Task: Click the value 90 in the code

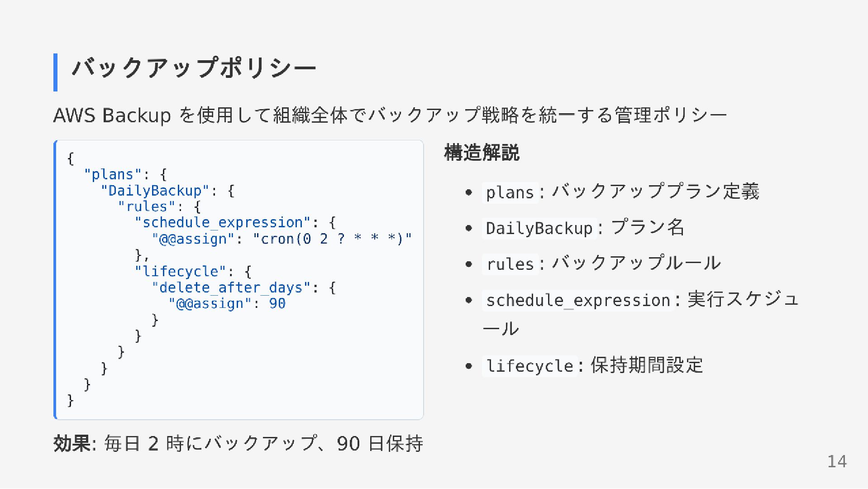Action: click(277, 304)
